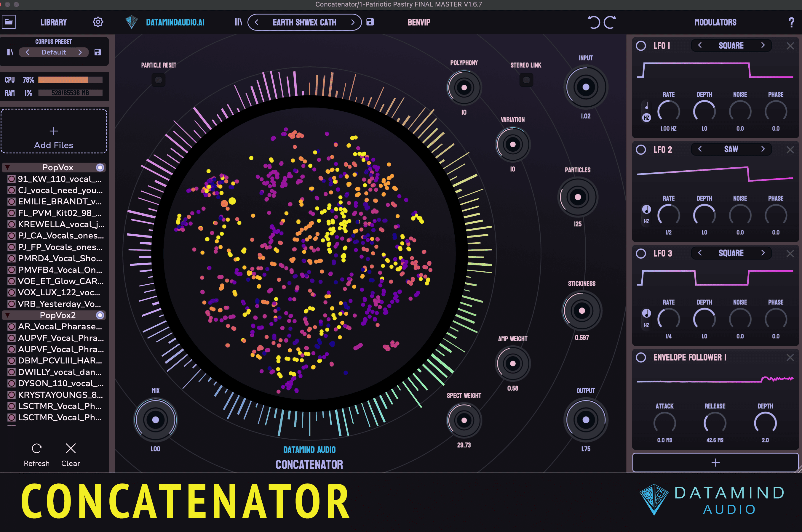Save the corpus preset with the disk icon
The height and width of the screenshot is (532, 802).
pyautogui.click(x=98, y=52)
